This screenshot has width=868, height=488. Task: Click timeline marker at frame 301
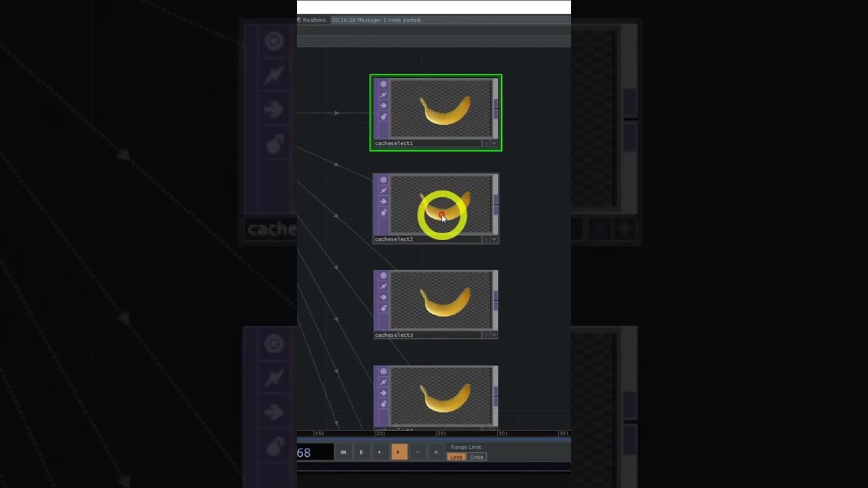(502, 433)
